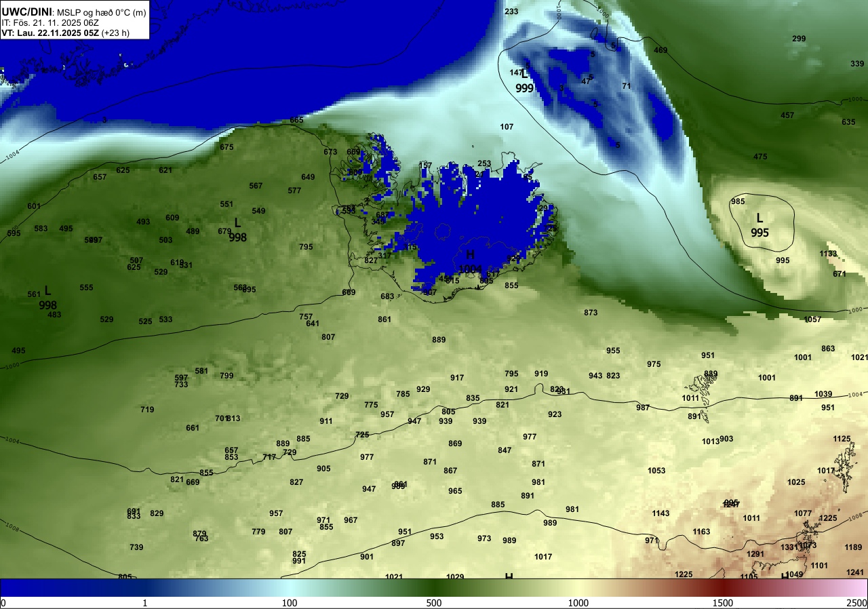Click the 953 height value
Image resolution: width=868 pixels, height=609 pixels.
(437, 536)
